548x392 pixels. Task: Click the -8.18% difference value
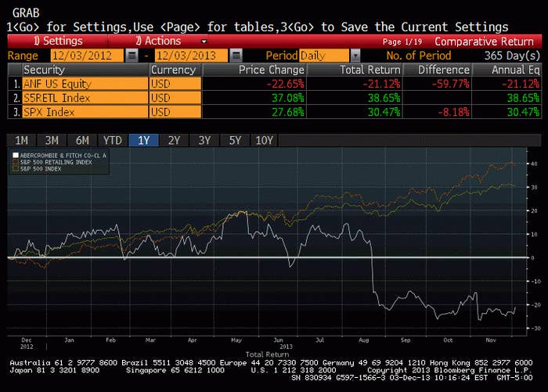click(453, 112)
